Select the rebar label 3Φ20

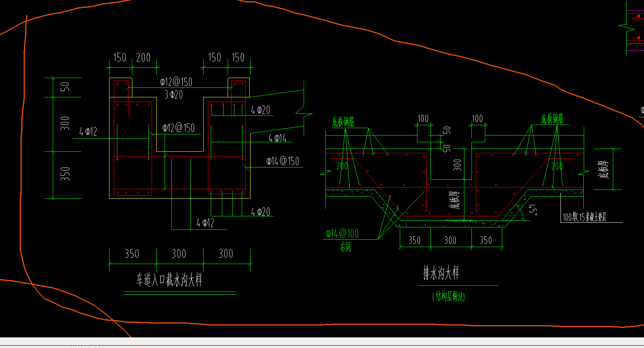click(174, 95)
